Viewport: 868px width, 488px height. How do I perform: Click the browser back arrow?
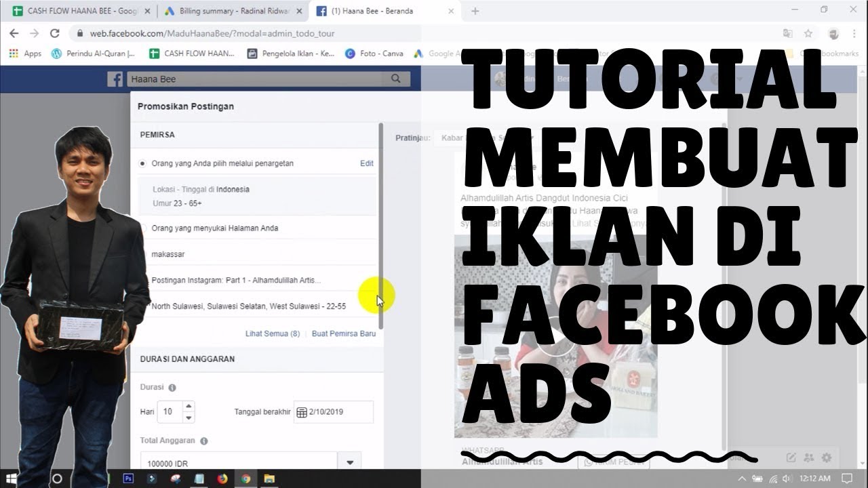[x=14, y=33]
